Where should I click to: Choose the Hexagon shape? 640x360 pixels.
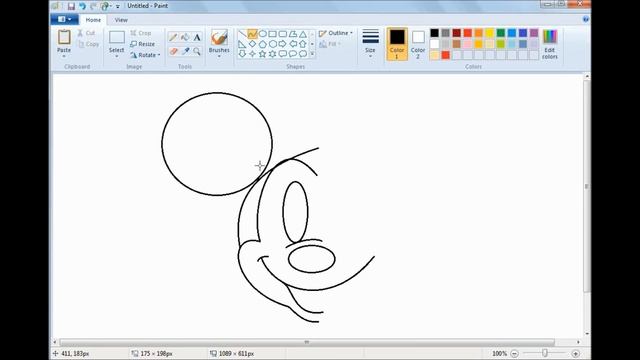(x=273, y=44)
